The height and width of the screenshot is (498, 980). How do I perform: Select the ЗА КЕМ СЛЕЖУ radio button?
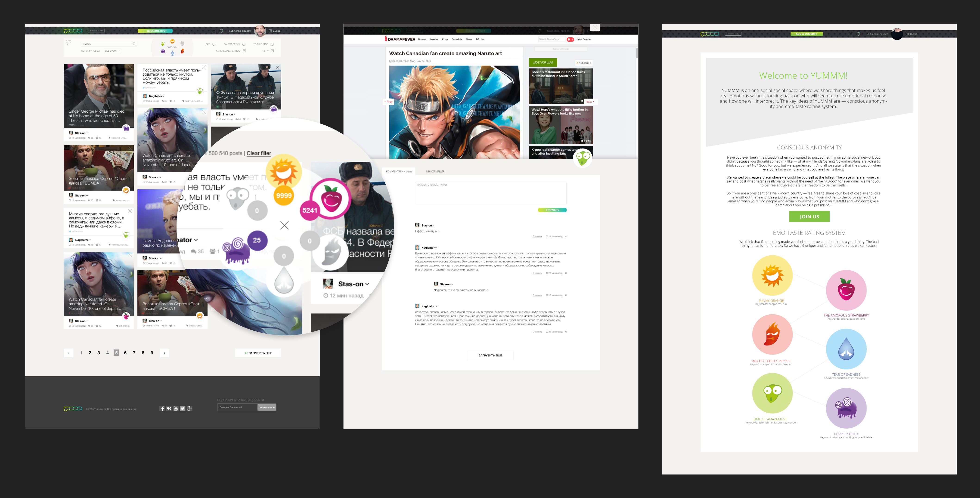pos(244,44)
